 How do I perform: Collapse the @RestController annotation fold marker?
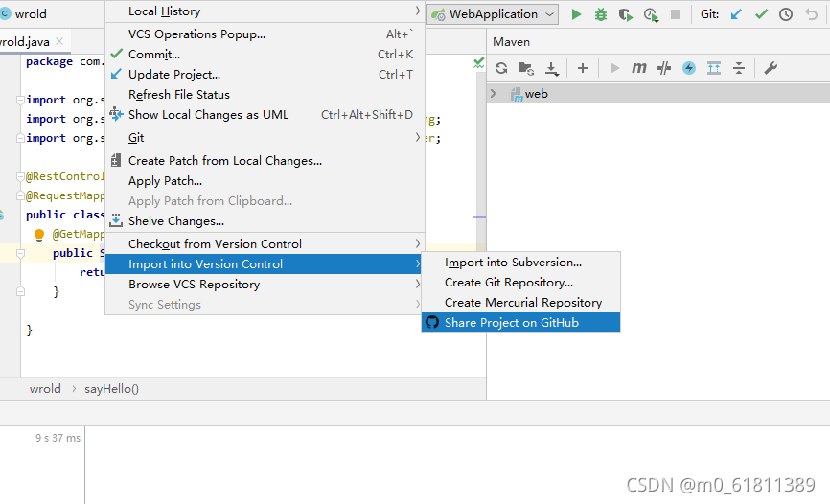click(20, 177)
